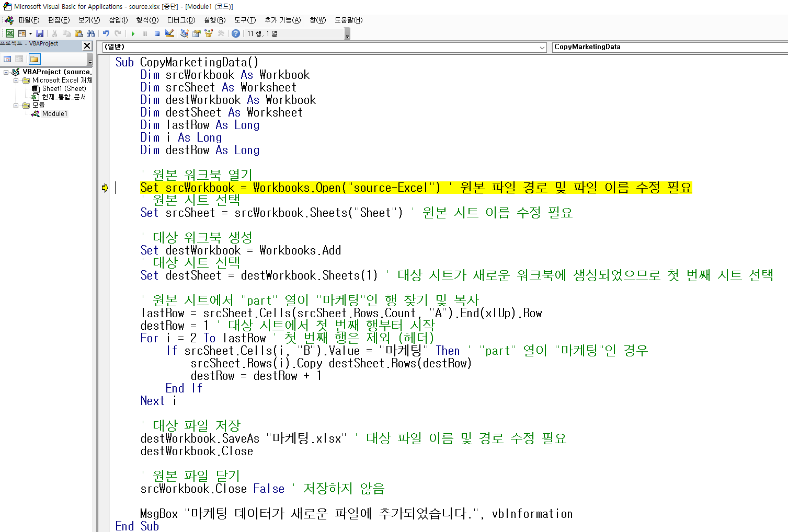Open Find with the binoculars icon

[x=91, y=33]
